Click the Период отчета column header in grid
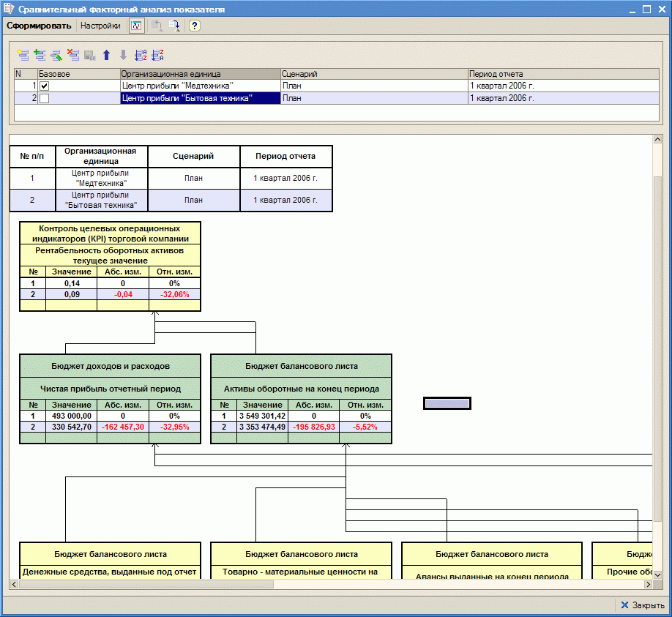Image resolution: width=672 pixels, height=617 pixels. (x=564, y=74)
